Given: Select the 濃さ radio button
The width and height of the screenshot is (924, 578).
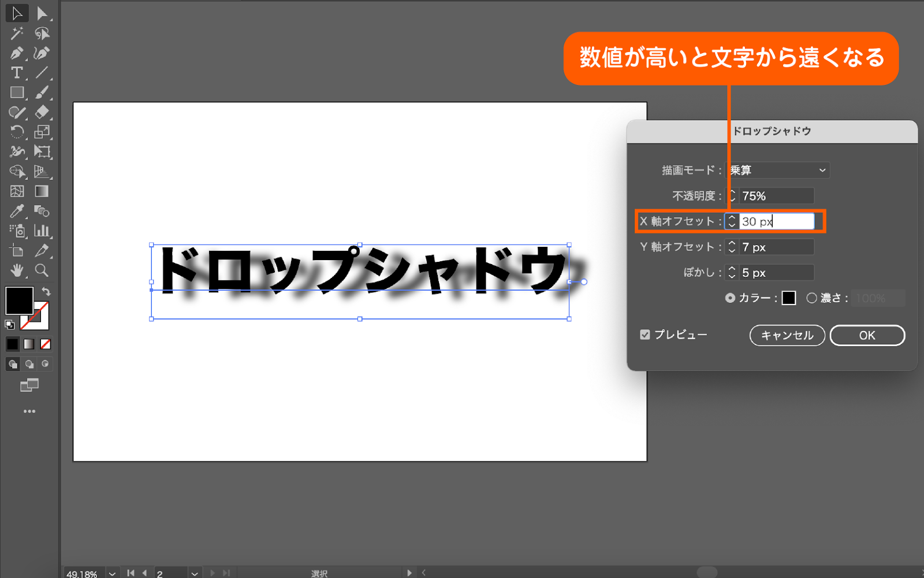Looking at the screenshot, I should 812,298.
